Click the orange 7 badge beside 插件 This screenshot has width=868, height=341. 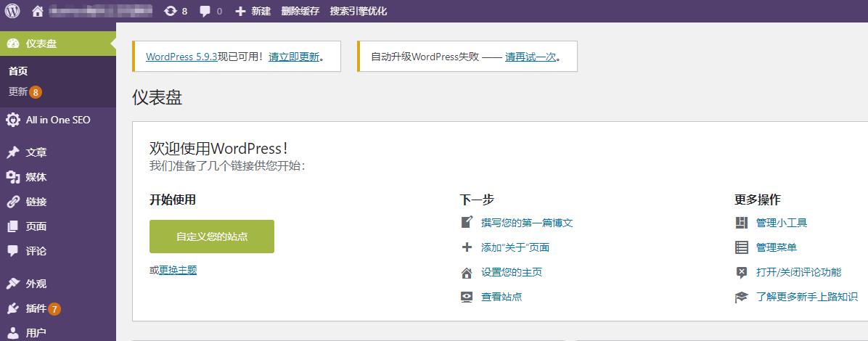pos(54,309)
